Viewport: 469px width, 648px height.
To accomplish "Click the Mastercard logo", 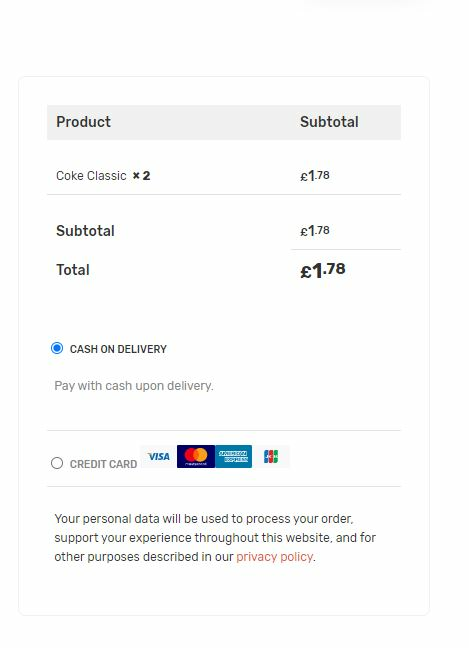I will click(196, 456).
